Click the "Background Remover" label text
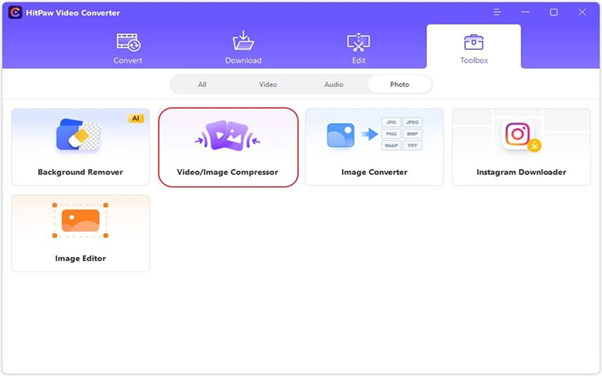This screenshot has width=602, height=376. click(x=80, y=172)
